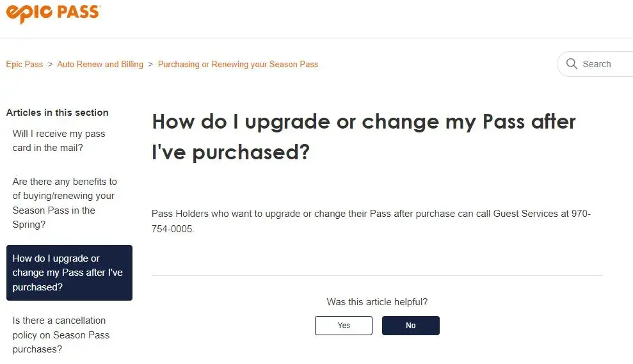Click the Epic Pass logo
Image resolution: width=633 pixels, height=364 pixels.
[x=53, y=13]
